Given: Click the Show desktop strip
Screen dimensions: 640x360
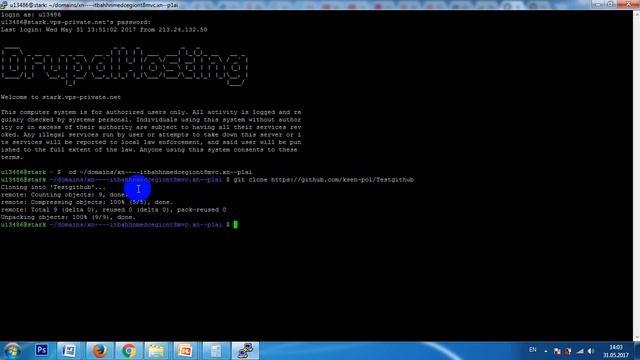Looking at the screenshot, I should tap(637, 351).
